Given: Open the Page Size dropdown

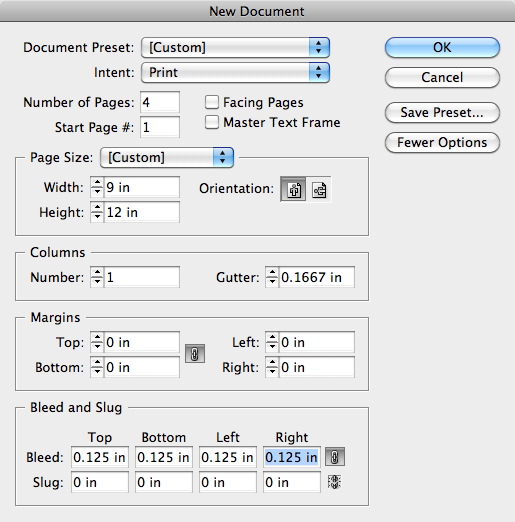Looking at the screenshot, I should click(167, 157).
